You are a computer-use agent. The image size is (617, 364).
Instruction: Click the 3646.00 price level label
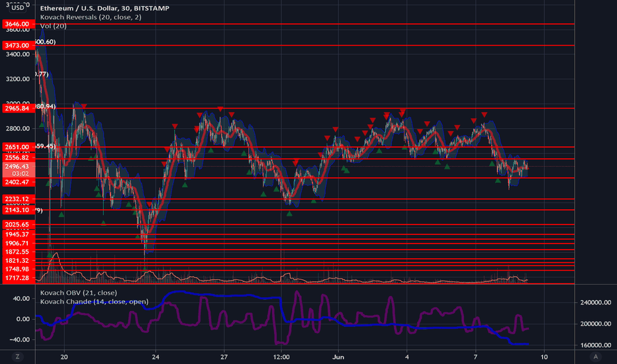pos(19,24)
